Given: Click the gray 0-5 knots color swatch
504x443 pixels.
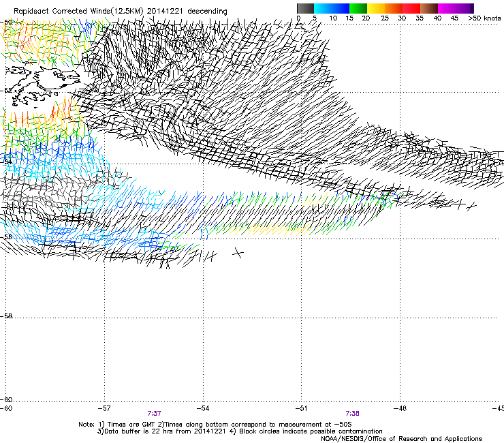Looking at the screenshot, I should (x=305, y=8).
